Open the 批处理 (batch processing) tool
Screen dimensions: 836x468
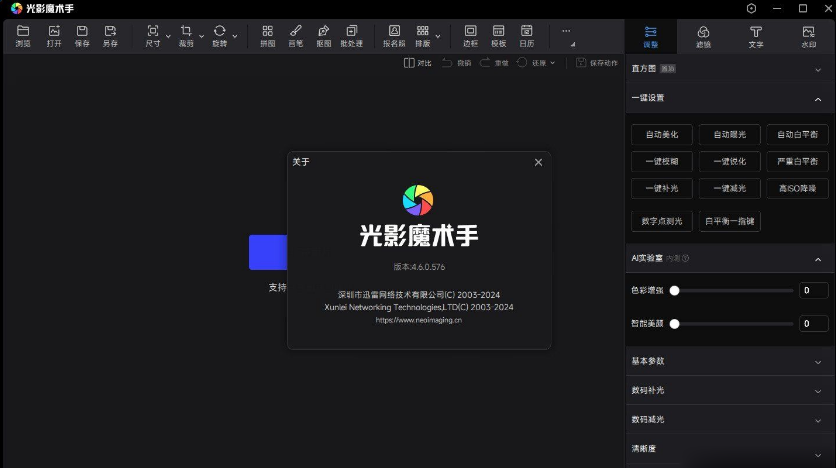coord(352,36)
